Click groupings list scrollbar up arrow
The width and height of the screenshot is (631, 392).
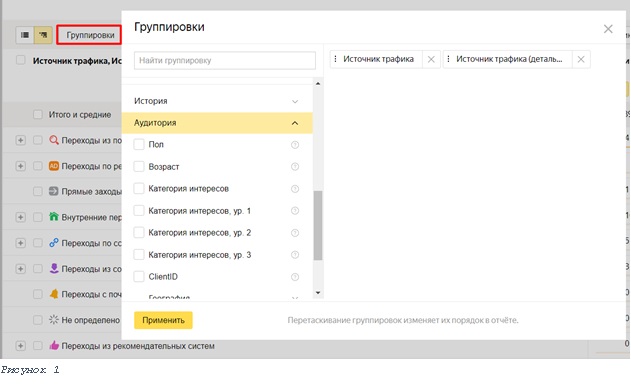pyautogui.click(x=318, y=83)
